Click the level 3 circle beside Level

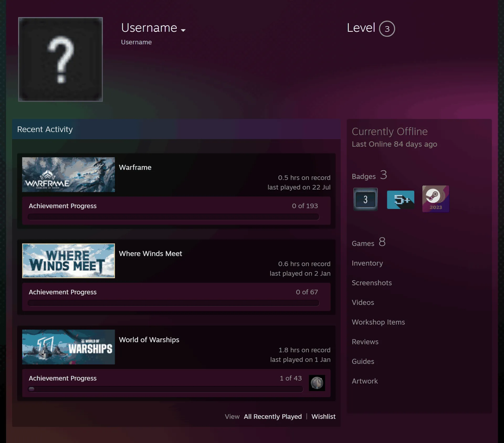click(x=387, y=29)
